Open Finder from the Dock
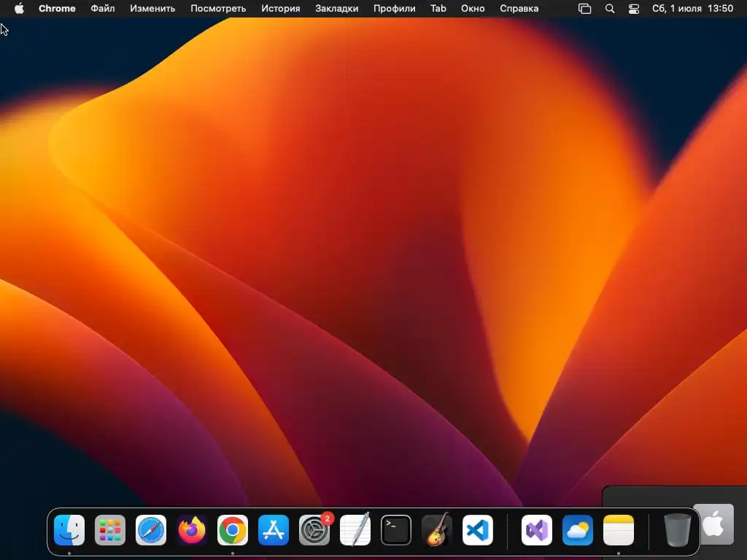Image resolution: width=747 pixels, height=560 pixels. click(x=69, y=529)
